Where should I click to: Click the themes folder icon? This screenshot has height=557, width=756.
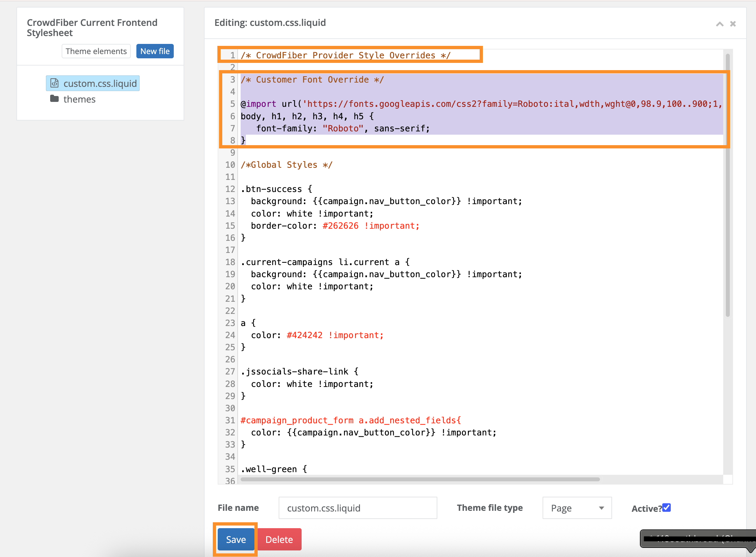[54, 99]
